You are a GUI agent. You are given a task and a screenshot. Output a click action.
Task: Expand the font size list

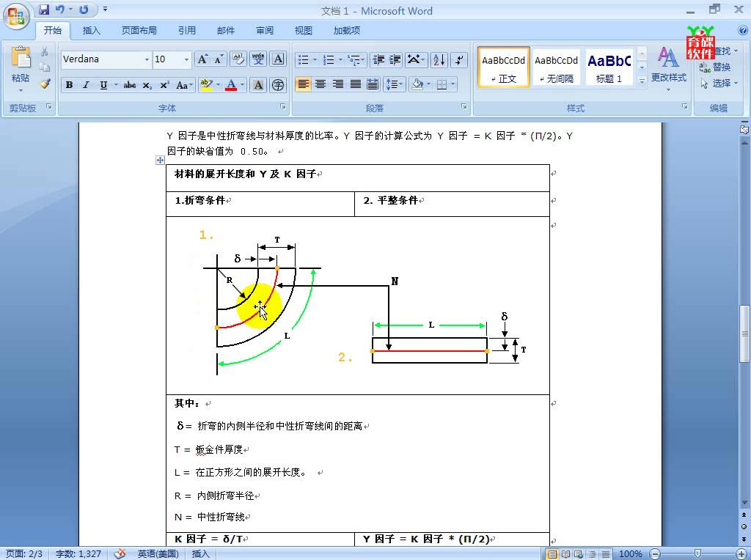click(187, 59)
